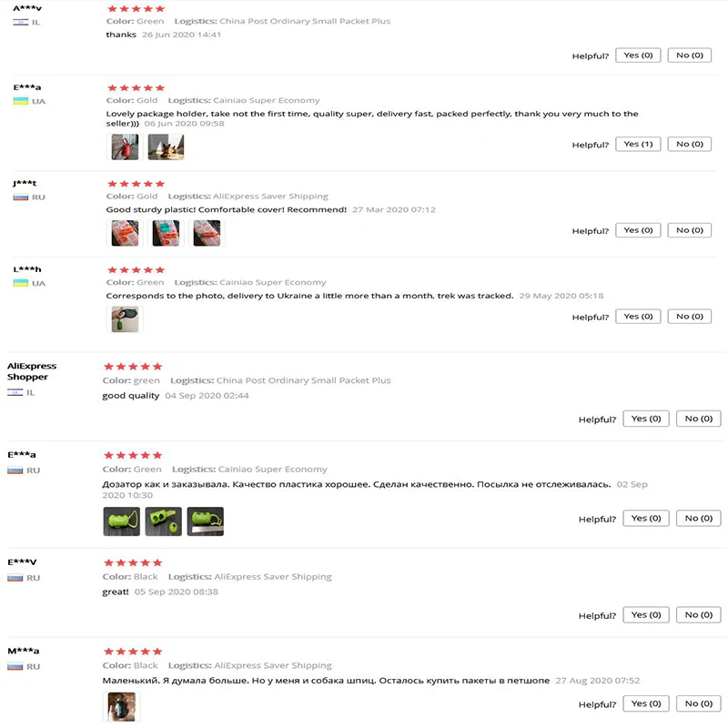Click the Russia flag next to J***t
Screen dimensions: 728x728
(x=20, y=196)
